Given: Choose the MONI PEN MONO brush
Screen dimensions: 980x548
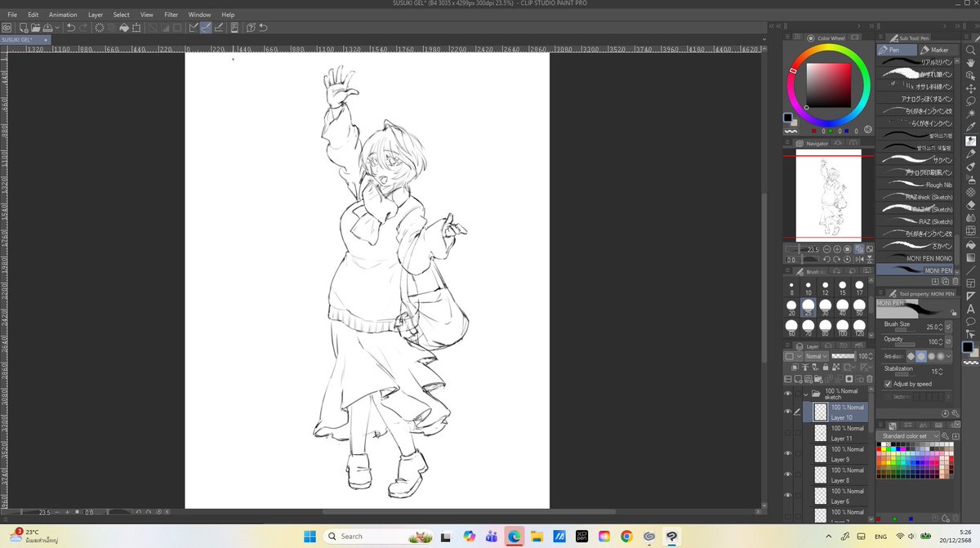Looking at the screenshot, I should pyautogui.click(x=916, y=258).
